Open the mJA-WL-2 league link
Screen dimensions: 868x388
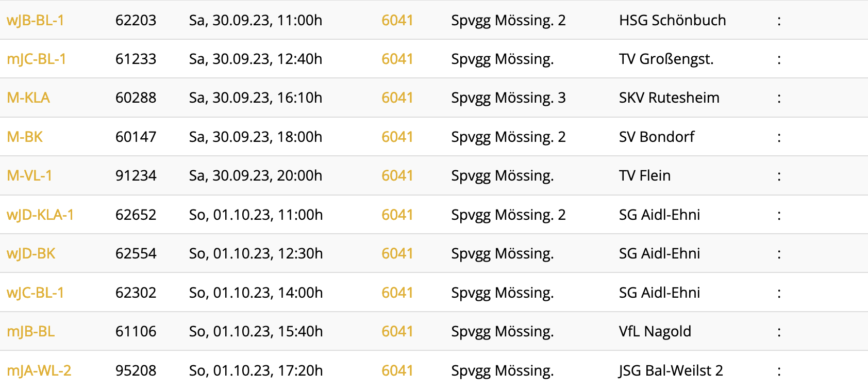[x=39, y=371]
